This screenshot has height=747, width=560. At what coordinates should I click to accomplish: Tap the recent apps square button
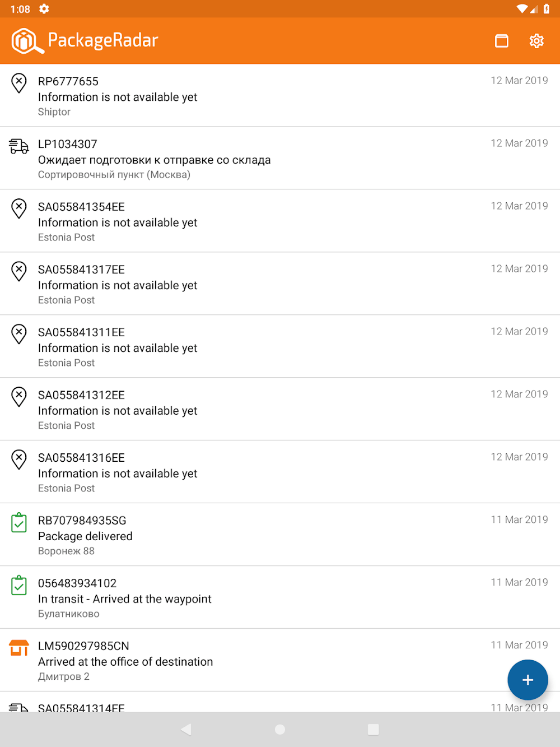[x=374, y=729]
